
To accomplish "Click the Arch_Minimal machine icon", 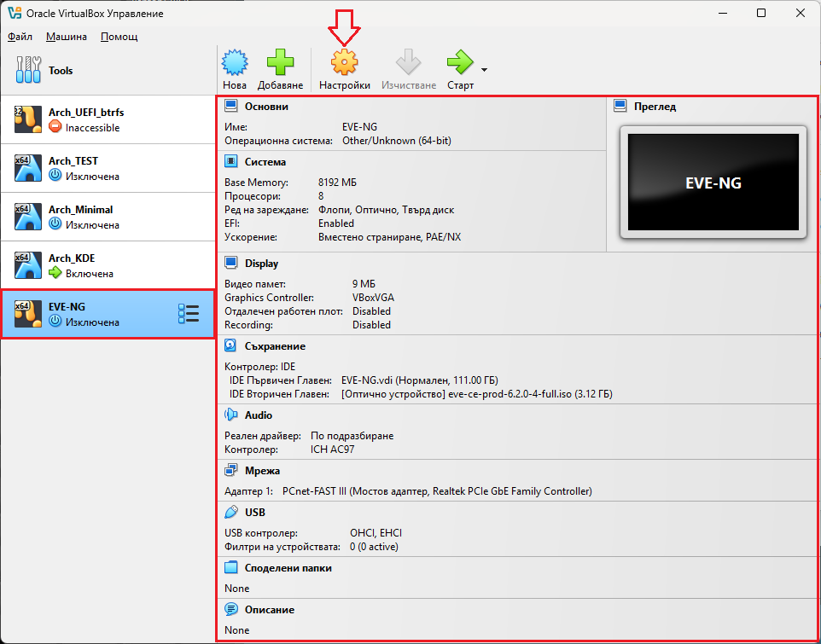I will (x=28, y=217).
